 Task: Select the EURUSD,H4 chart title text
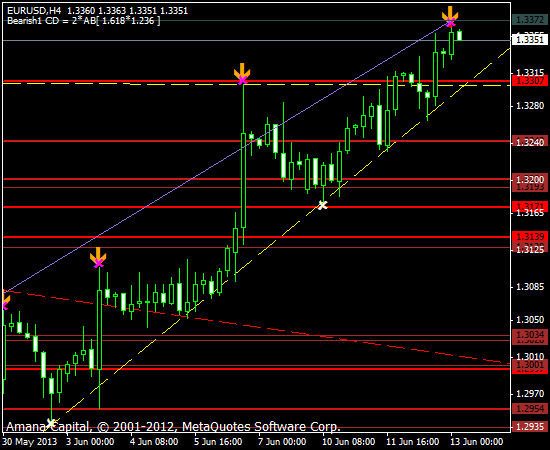coord(34,11)
